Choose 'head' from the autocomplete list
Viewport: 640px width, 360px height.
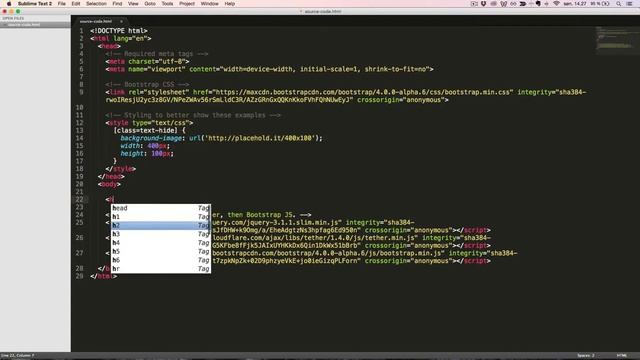[x=161, y=208]
